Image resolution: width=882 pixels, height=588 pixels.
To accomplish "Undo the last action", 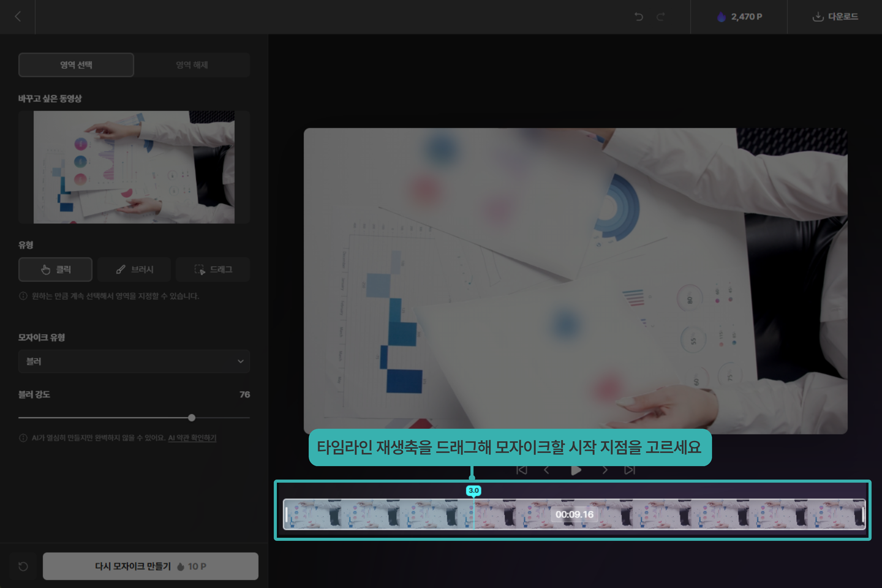I will click(x=639, y=17).
